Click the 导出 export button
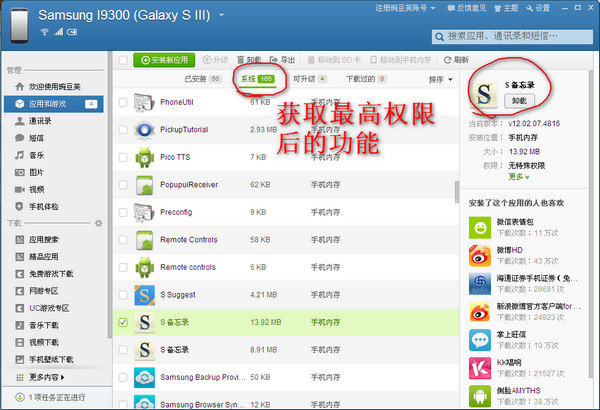The image size is (600, 410). pyautogui.click(x=282, y=60)
